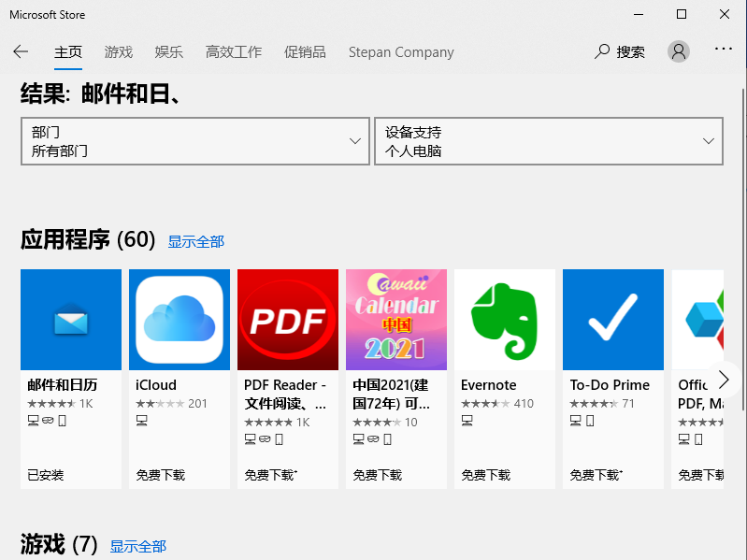
Task: Open the Evernote elephant icon
Action: 505,320
